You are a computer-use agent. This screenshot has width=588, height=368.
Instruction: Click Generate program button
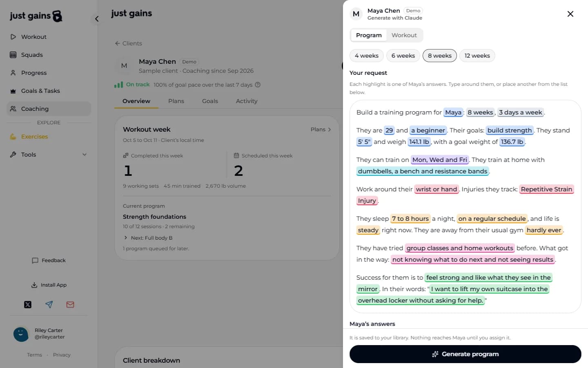click(x=465, y=354)
